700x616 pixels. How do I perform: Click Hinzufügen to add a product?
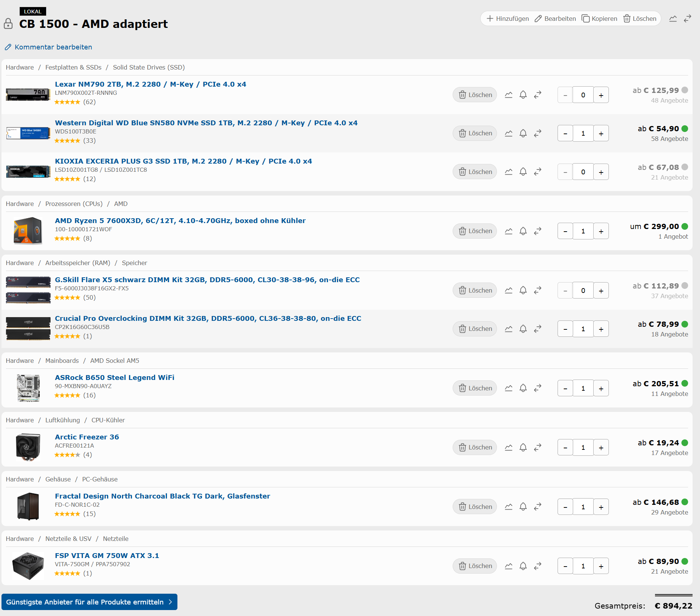(x=508, y=19)
